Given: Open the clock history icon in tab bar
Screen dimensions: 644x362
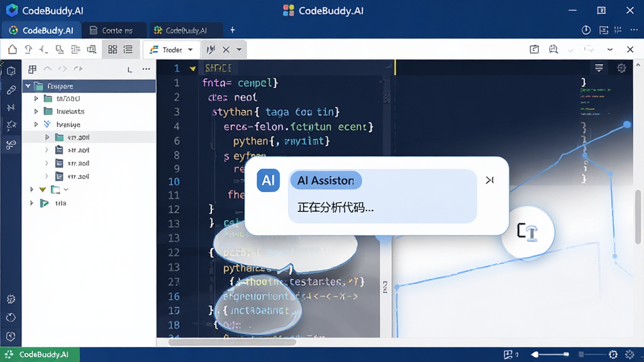Looking at the screenshot, I should click(586, 30).
